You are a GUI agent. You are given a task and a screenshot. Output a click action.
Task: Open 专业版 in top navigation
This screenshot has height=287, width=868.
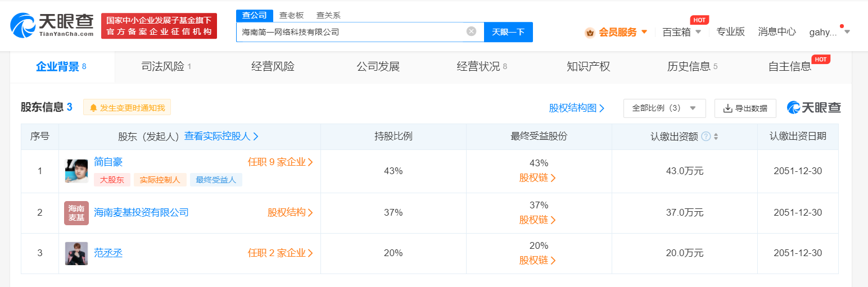pyautogui.click(x=730, y=32)
